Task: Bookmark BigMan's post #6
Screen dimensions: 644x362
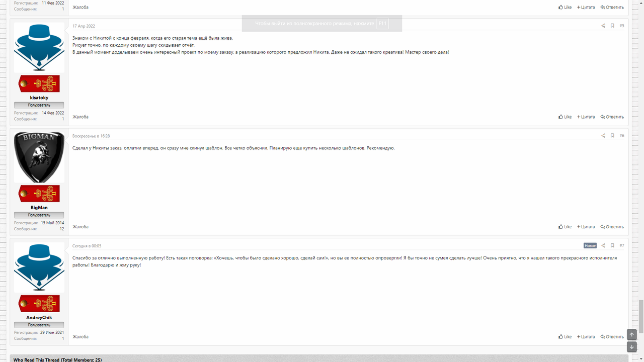Action: tap(612, 136)
